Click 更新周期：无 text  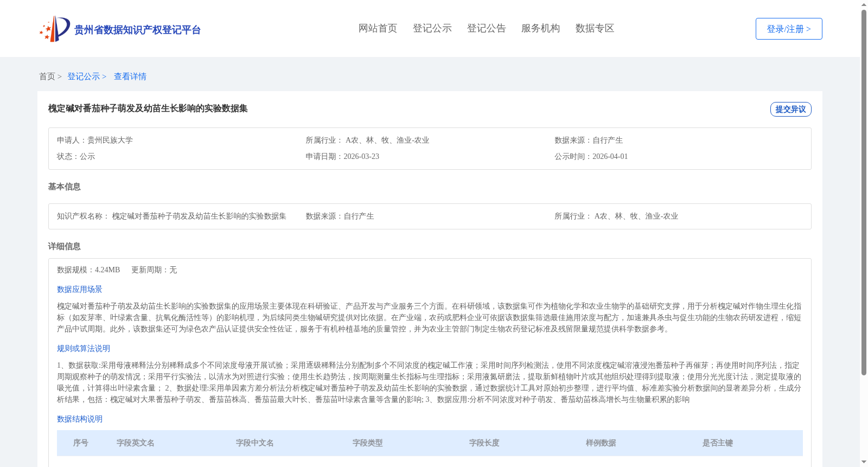pos(154,270)
